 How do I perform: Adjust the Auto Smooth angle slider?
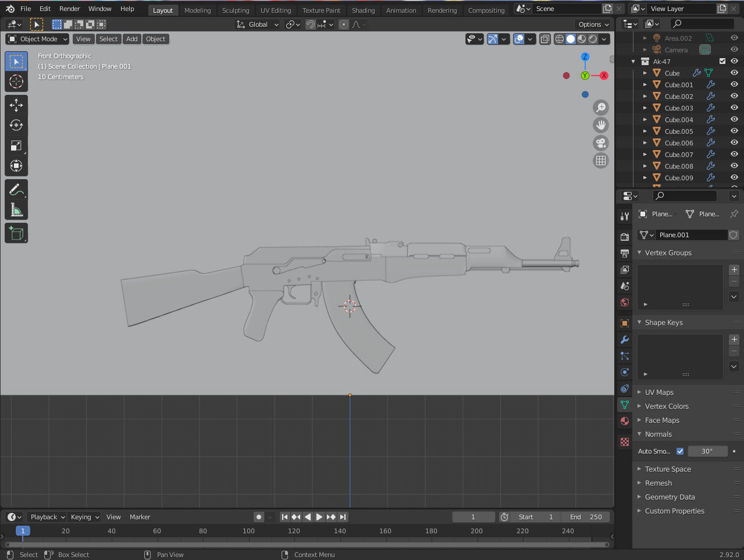coord(707,451)
